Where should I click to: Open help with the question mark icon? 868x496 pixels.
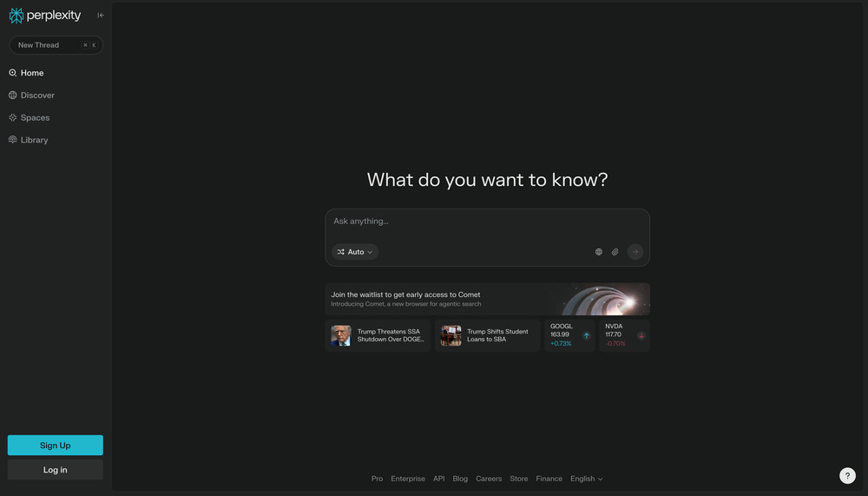[847, 475]
